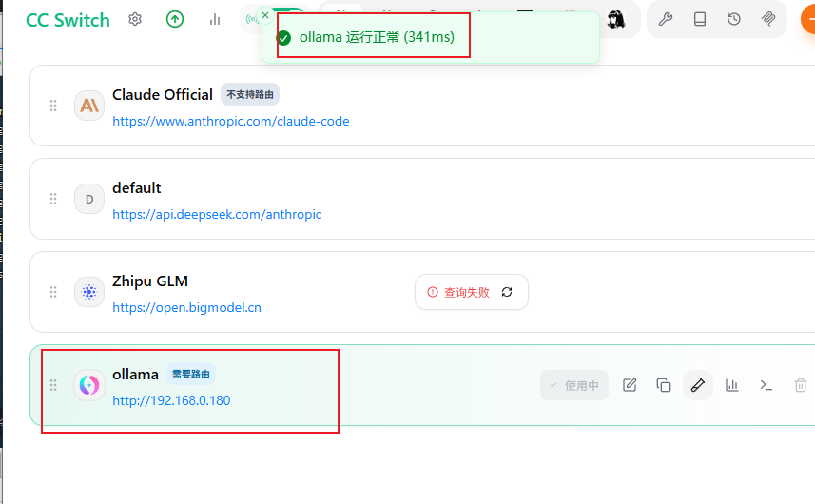The width and height of the screenshot is (815, 504).
Task: Grab the drag handle of ollama card
Action: coord(53,385)
